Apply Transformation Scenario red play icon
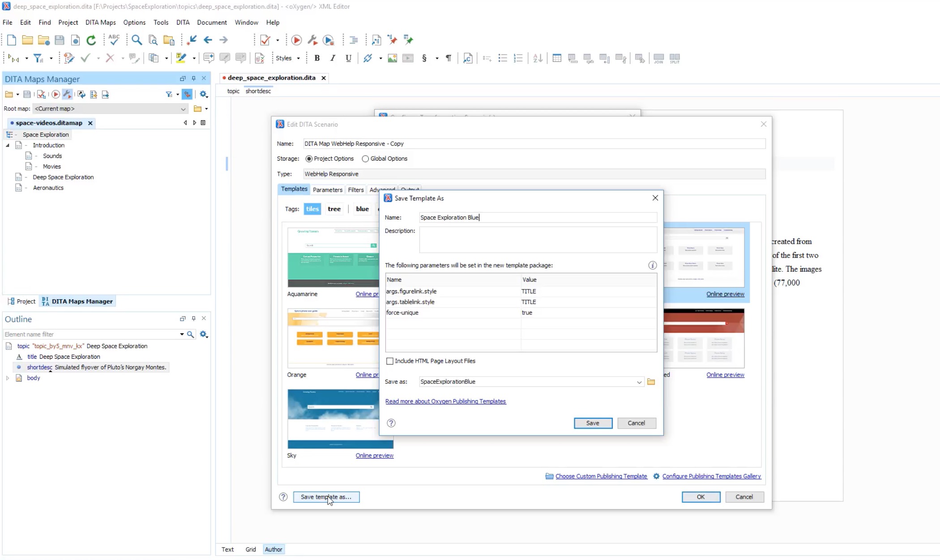Image resolution: width=940 pixels, height=560 pixels. (x=296, y=40)
